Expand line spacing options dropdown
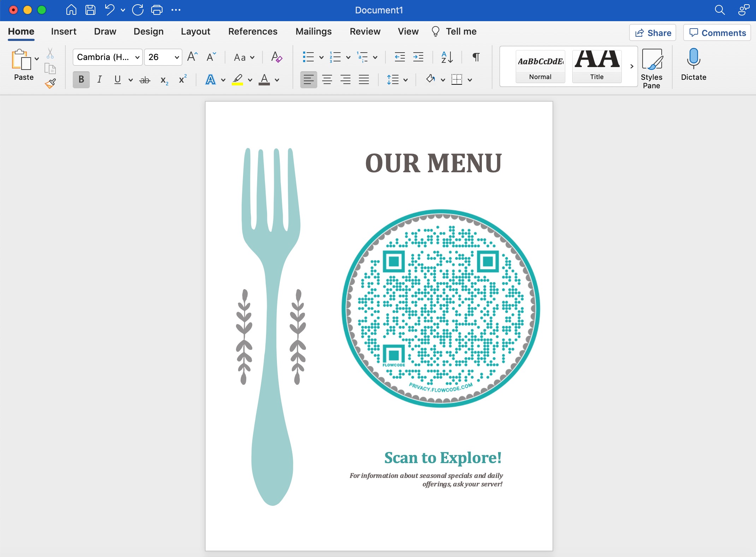756x557 pixels. point(406,80)
